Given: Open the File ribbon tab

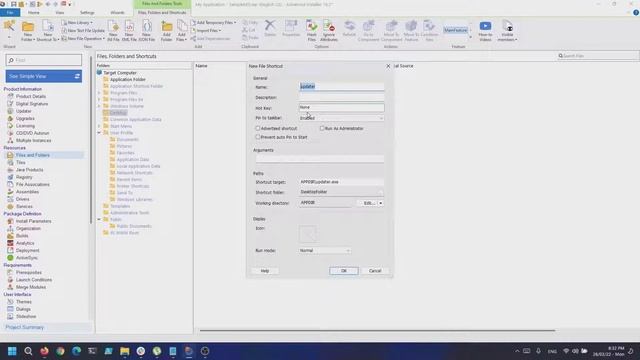Looking at the screenshot, I should 10,13.
